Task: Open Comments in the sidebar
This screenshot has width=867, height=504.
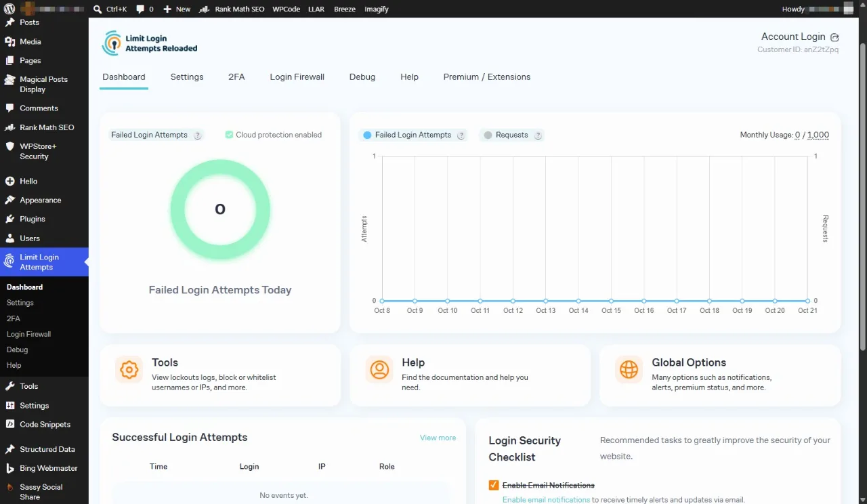Action: coord(39,108)
